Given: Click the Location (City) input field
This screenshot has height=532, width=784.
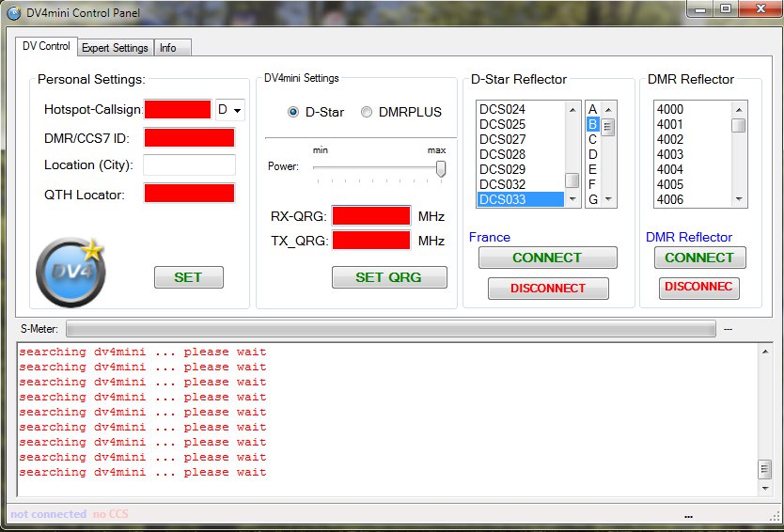Looking at the screenshot, I should click(189, 165).
